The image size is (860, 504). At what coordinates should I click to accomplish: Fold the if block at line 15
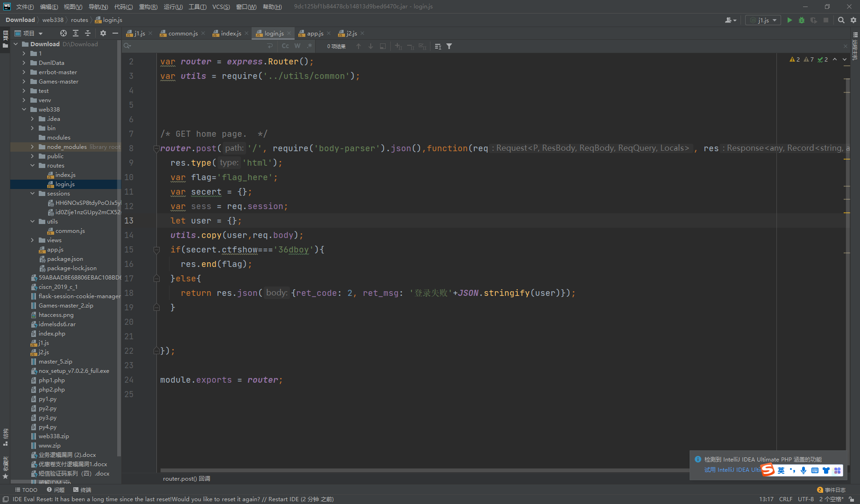coord(157,250)
